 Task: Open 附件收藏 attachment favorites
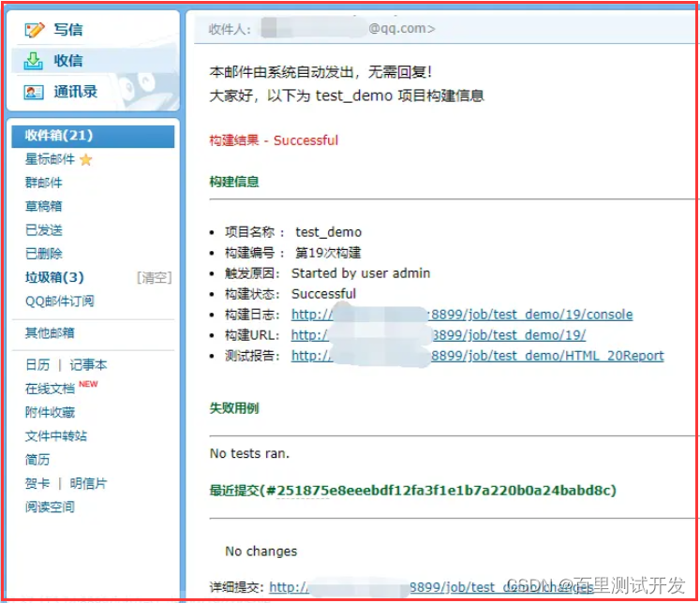pos(50,412)
